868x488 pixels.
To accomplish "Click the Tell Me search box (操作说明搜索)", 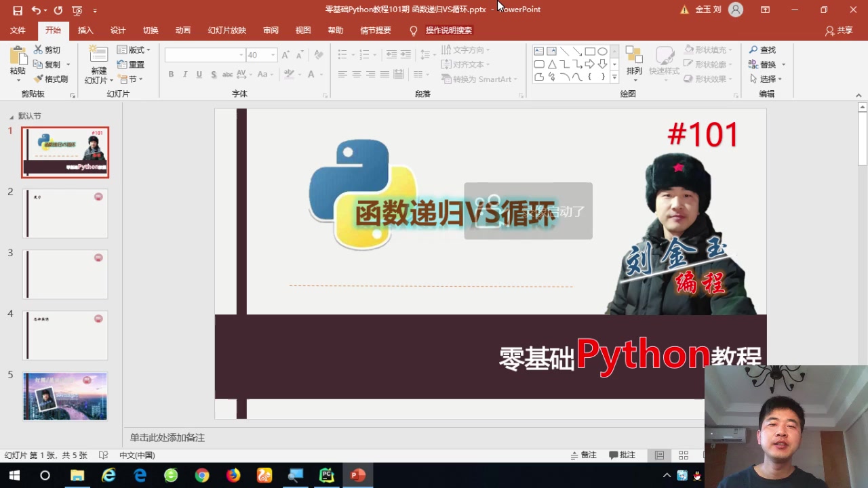I will pyautogui.click(x=448, y=30).
